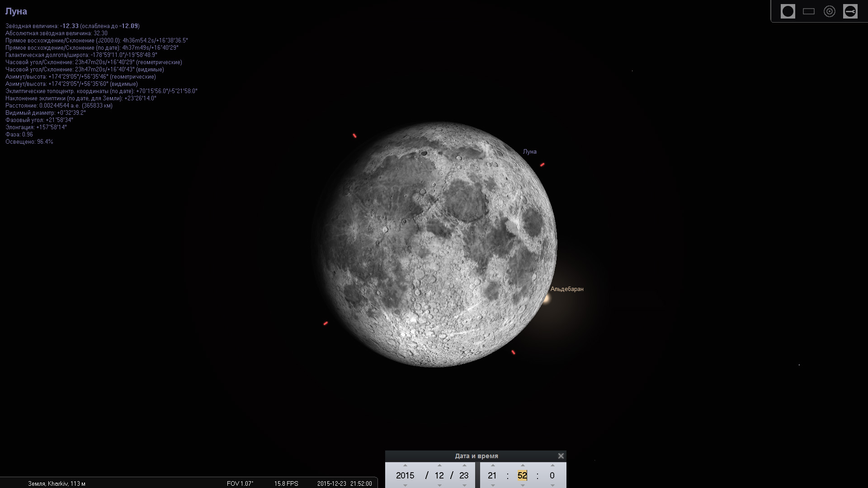
Task: Click the seconds field showing 0
Action: pyautogui.click(x=552, y=475)
